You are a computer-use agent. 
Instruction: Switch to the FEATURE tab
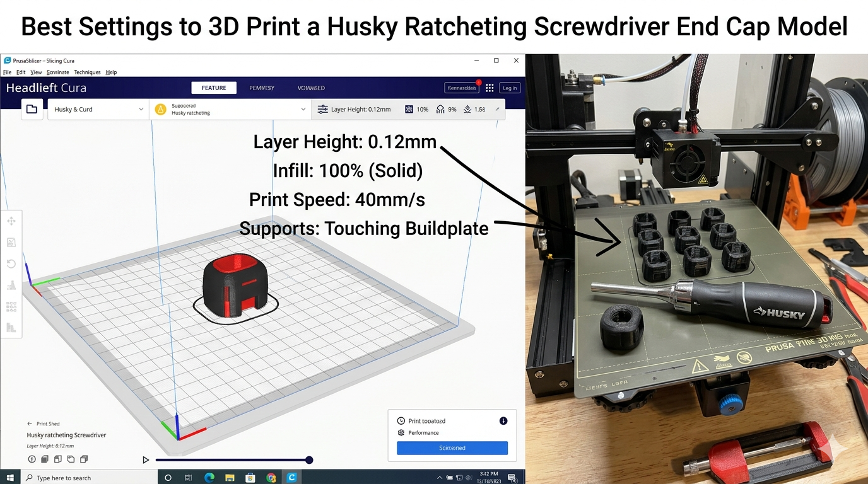click(x=214, y=88)
